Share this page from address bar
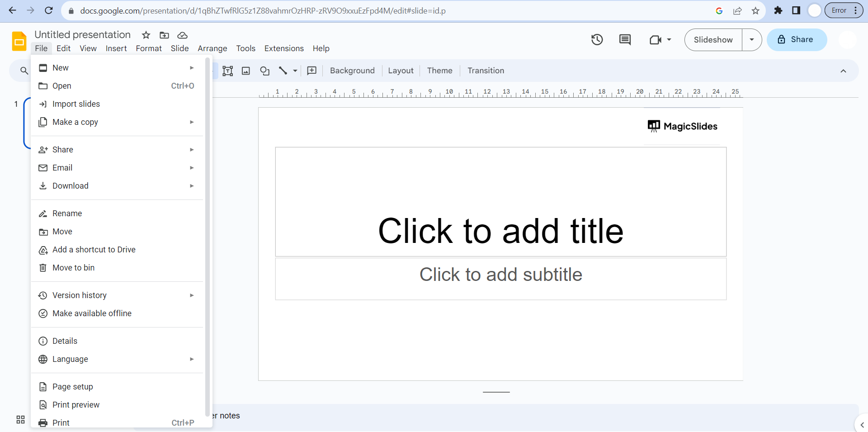Viewport: 868px width, 432px height. tap(737, 11)
